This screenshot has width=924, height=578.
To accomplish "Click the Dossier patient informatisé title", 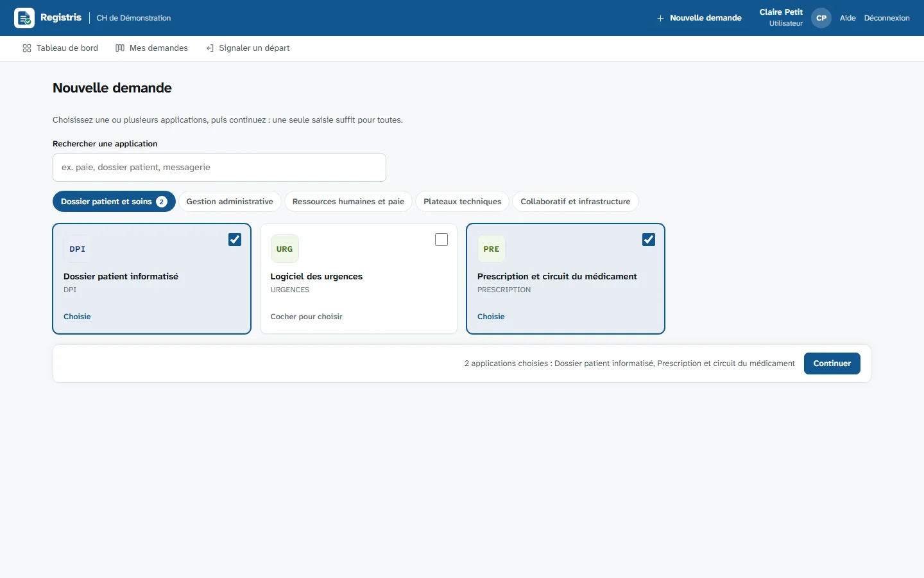I will pyautogui.click(x=121, y=276).
